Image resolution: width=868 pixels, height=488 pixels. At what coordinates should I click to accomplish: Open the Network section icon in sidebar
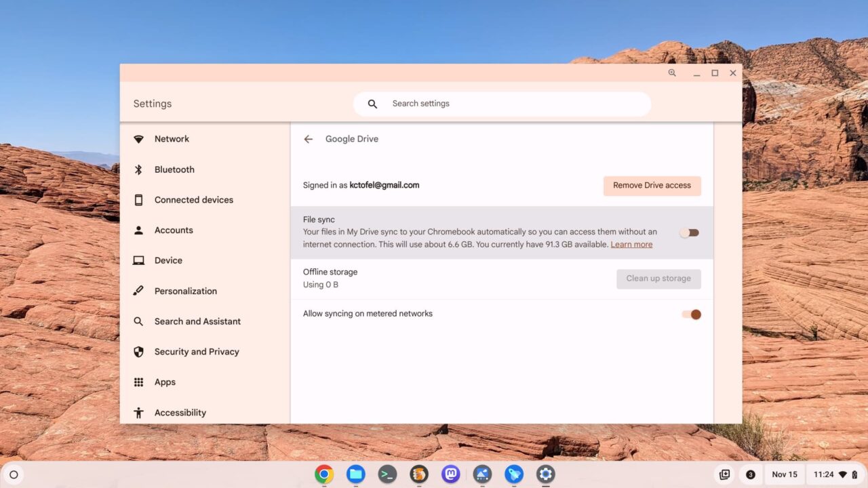tap(138, 139)
